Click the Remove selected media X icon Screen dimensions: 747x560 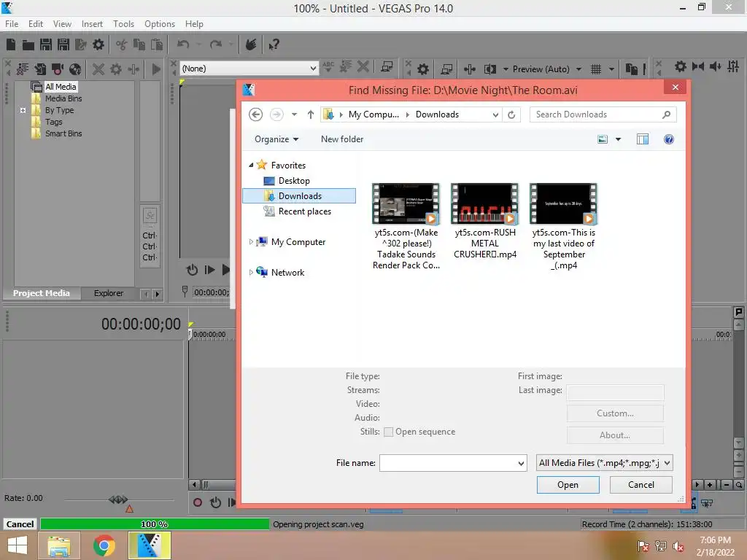point(98,69)
